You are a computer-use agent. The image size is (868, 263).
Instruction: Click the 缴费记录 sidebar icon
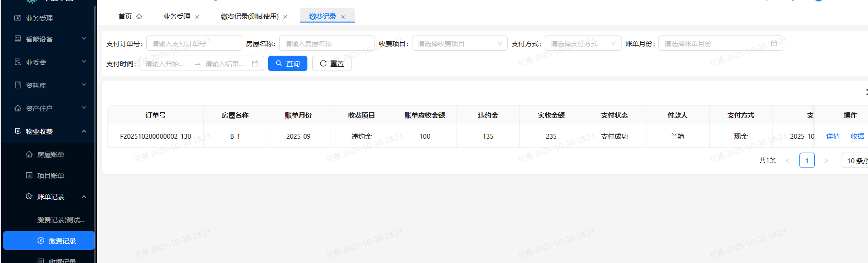41,240
